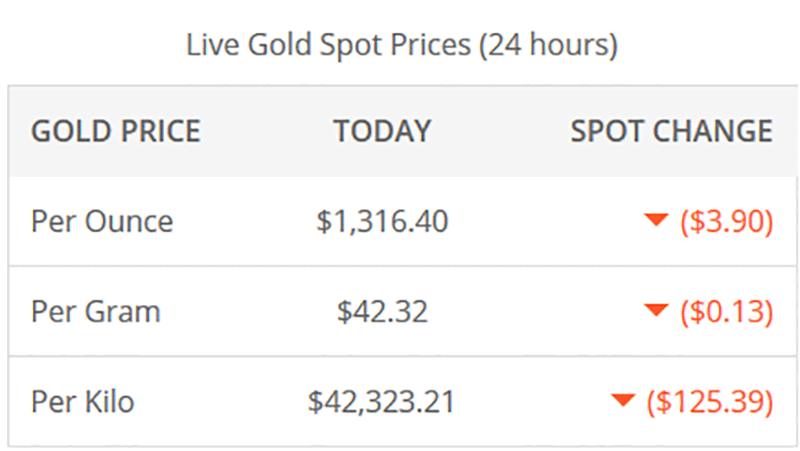This screenshot has width=800, height=451.
Task: Click the $42.32 gram price
Action: point(382,311)
